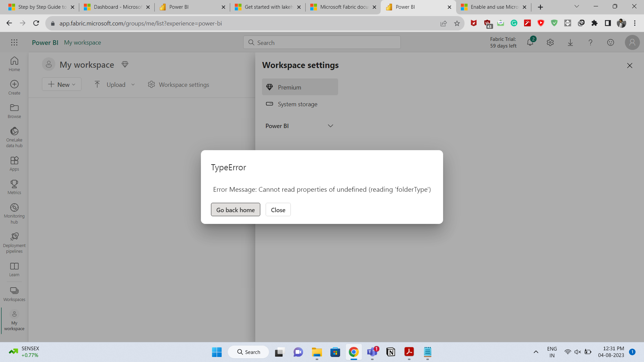Expand the Power BI settings section
Screen dimensions: 644x362
[x=330, y=126]
